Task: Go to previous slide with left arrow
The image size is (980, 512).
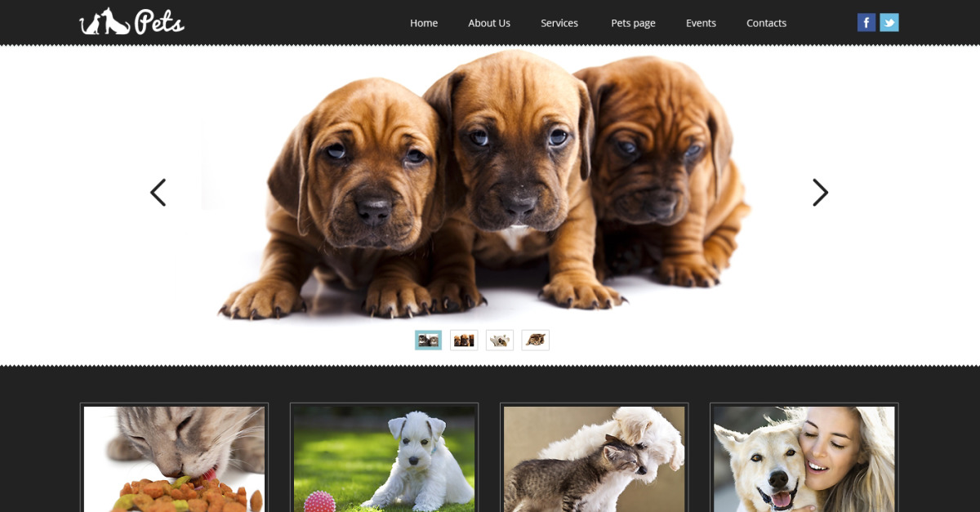Action: 158,193
